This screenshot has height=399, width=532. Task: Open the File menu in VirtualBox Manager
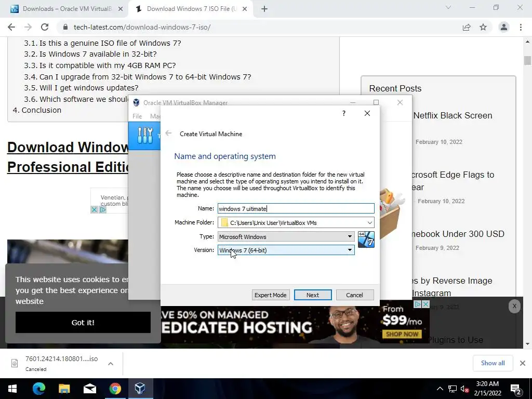137,116
